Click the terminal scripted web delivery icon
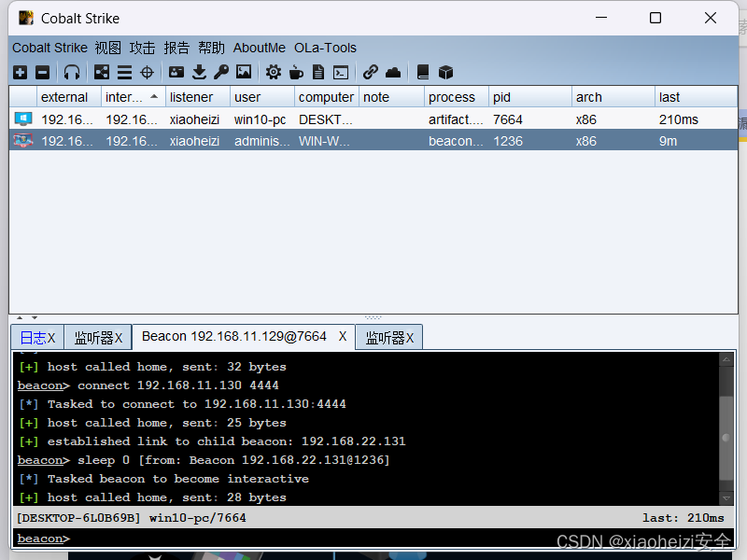This screenshot has height=560, width=747. tap(341, 73)
